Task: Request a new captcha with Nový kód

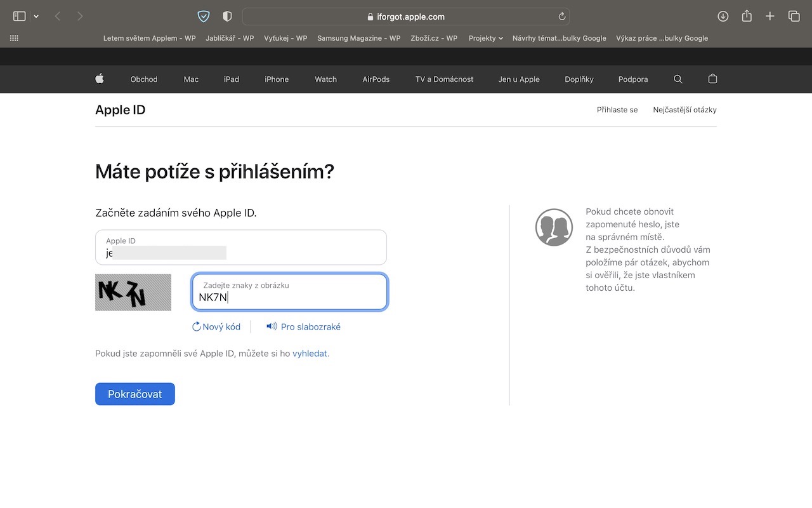Action: pyautogui.click(x=216, y=327)
